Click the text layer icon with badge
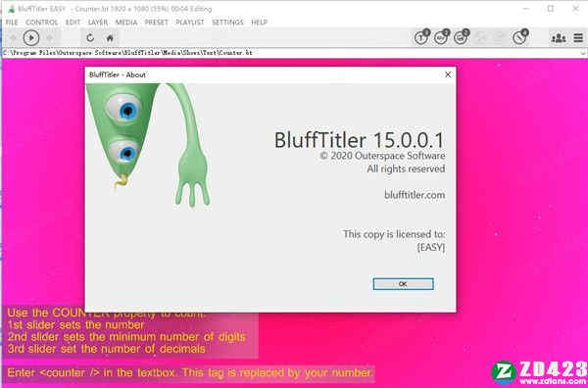 (421, 37)
